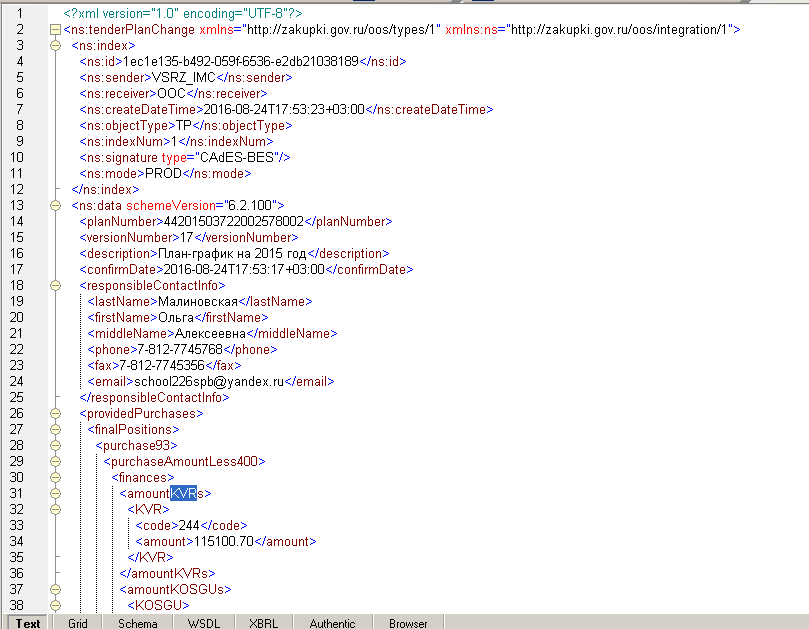
Task: Click planNumber value 44201503722002578002
Action: pyautogui.click(x=234, y=221)
